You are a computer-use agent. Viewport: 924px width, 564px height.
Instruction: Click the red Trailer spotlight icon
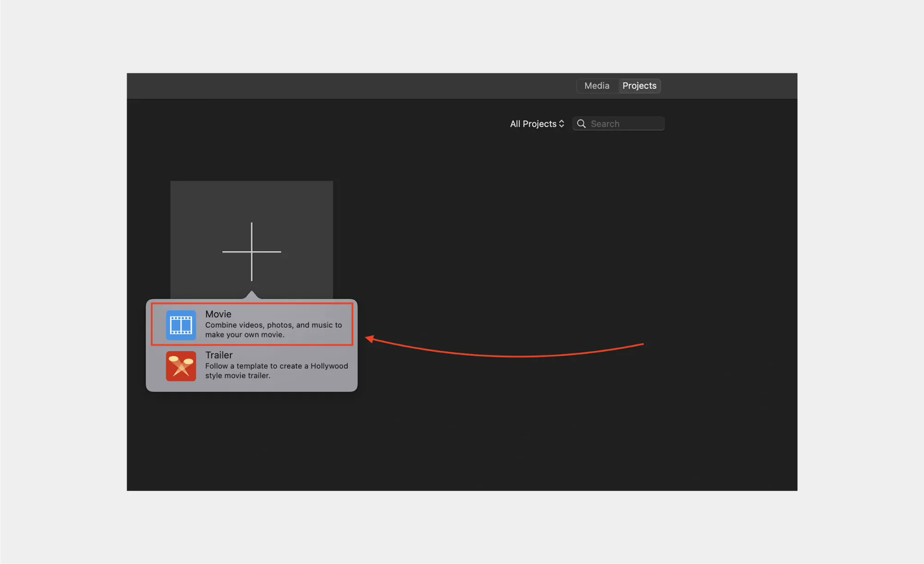(181, 366)
